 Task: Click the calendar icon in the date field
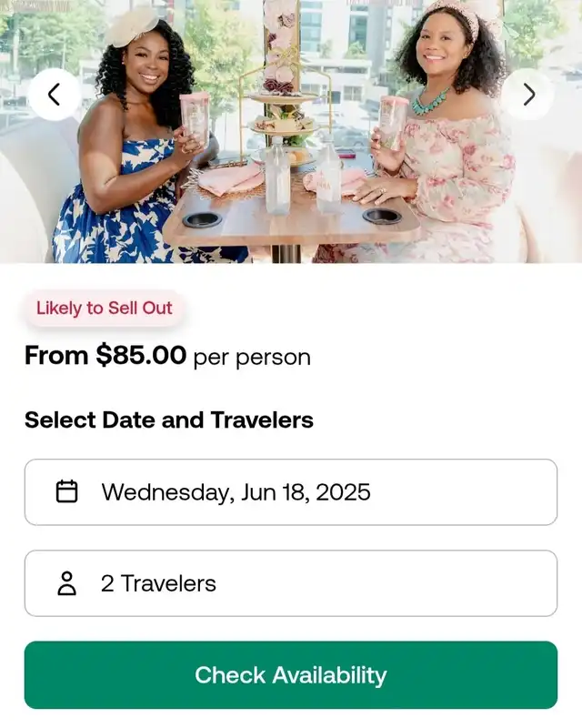tap(66, 491)
